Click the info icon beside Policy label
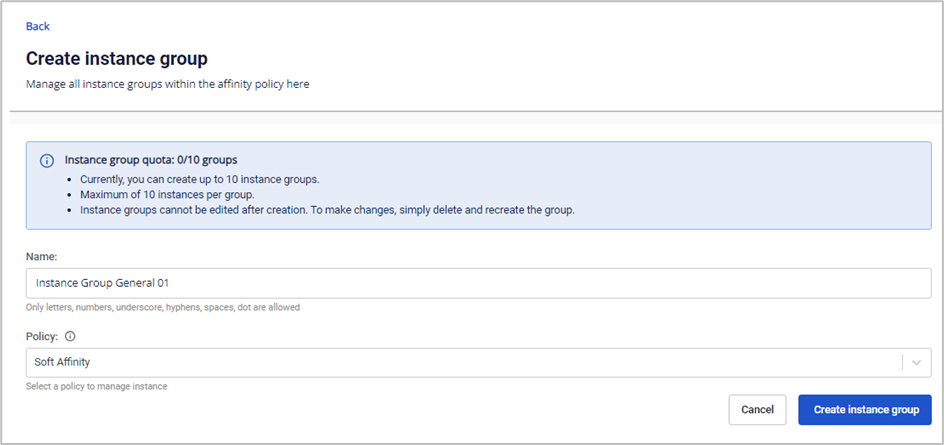 (x=70, y=336)
